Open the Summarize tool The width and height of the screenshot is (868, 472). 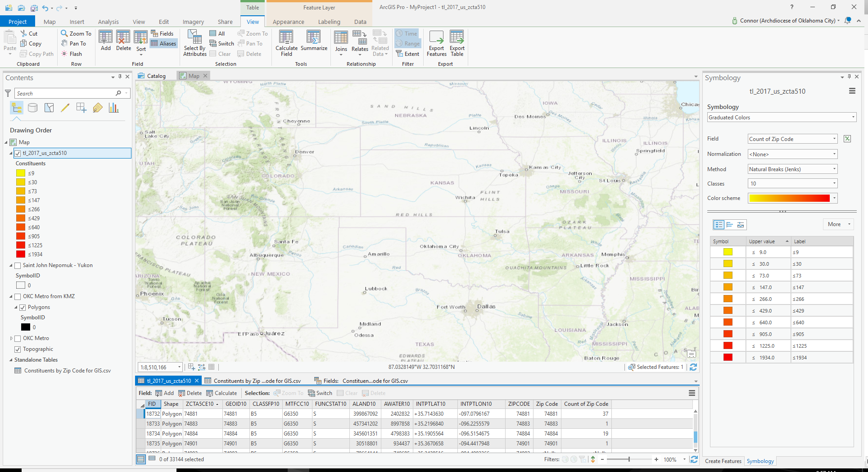(314, 41)
